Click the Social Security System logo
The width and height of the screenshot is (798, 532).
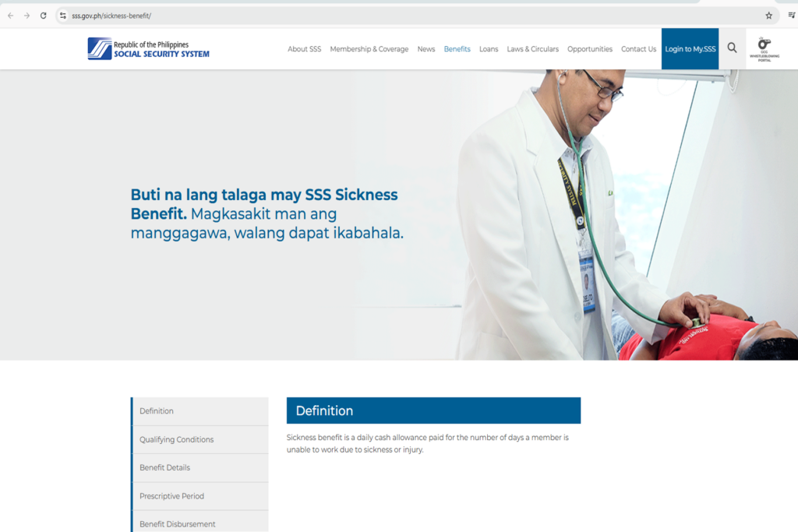coord(148,49)
